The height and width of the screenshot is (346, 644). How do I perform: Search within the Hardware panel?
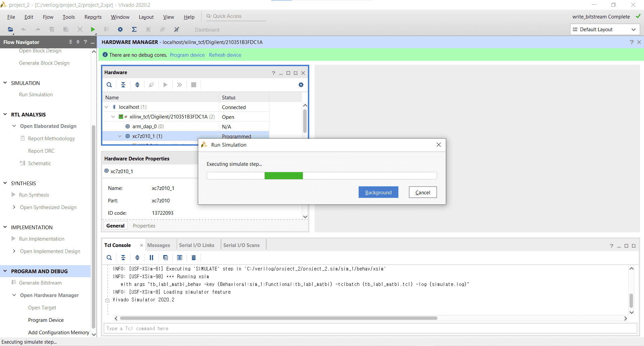coord(109,85)
